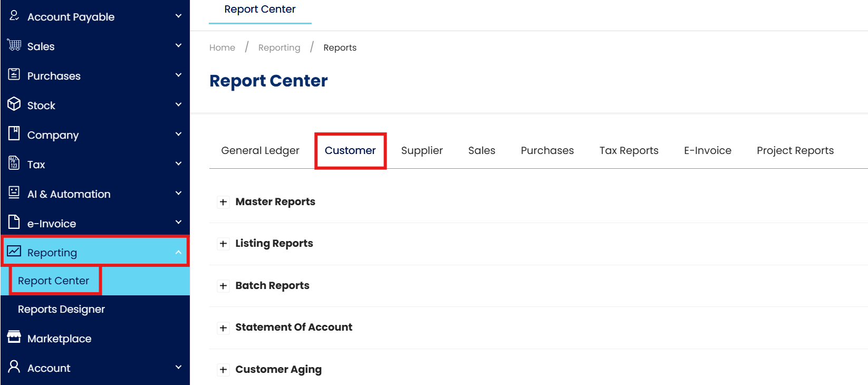Go to Home breadcrumb link

tap(222, 48)
